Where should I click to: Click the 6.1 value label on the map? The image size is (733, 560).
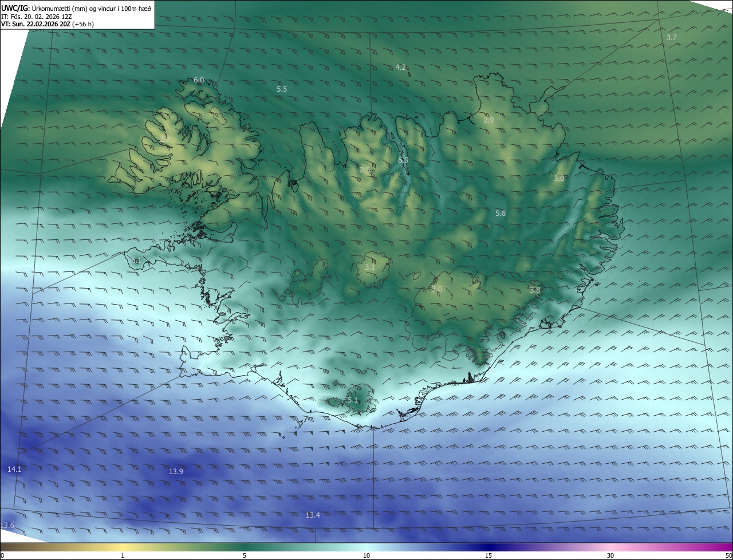(136, 261)
